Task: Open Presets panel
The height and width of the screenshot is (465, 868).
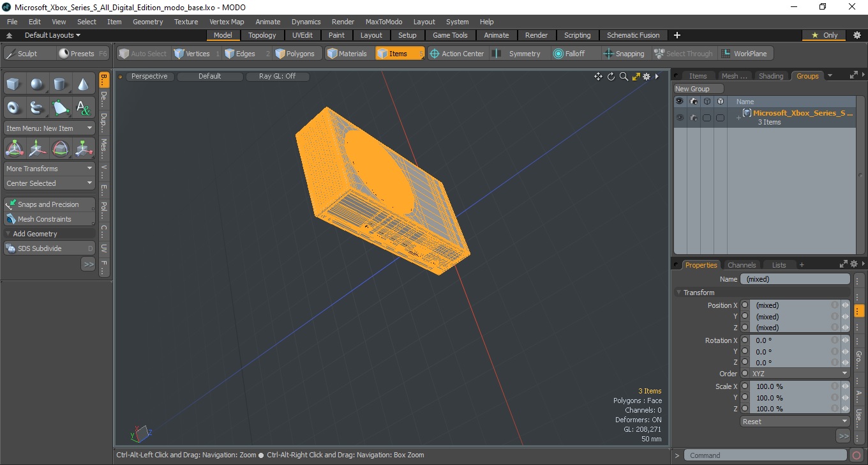Action: tap(82, 54)
